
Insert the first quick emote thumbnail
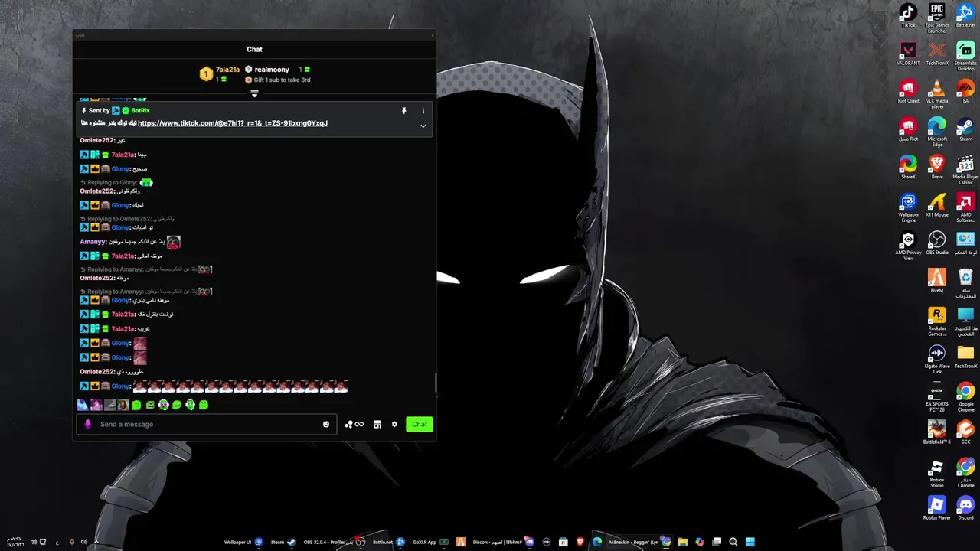(x=83, y=405)
